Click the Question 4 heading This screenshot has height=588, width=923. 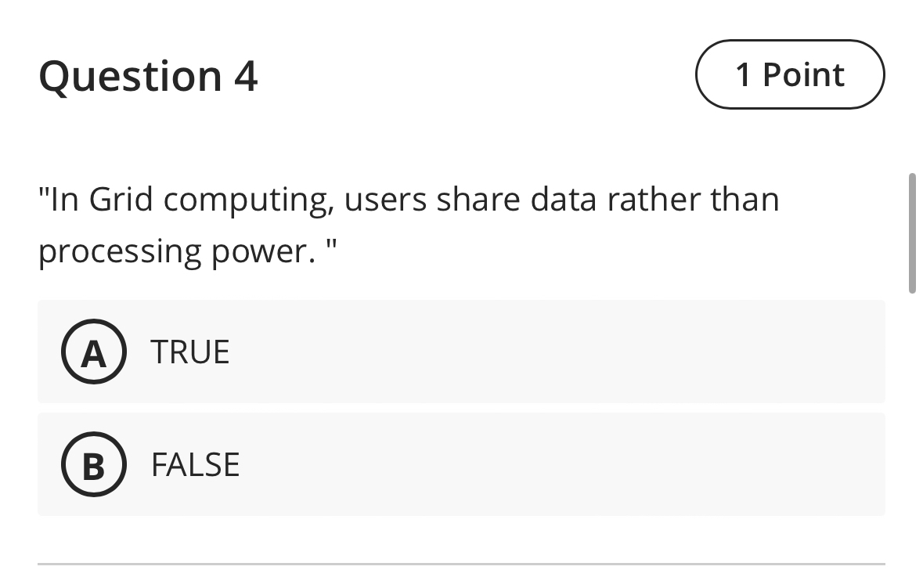[x=149, y=76]
